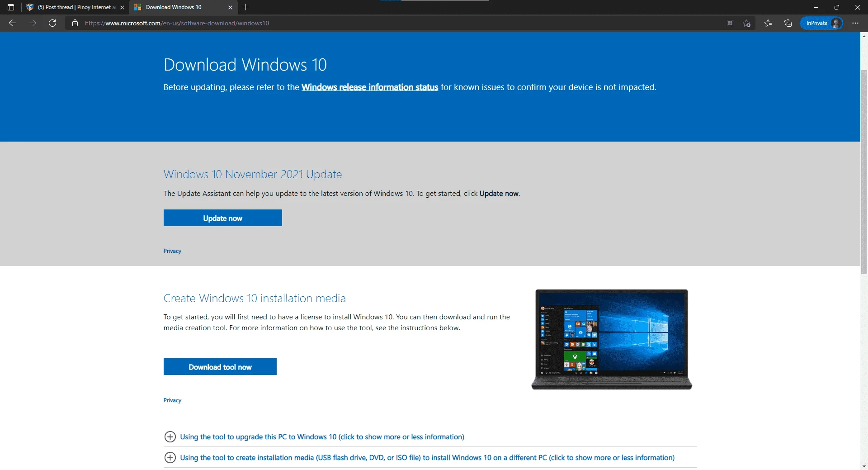Select the Download Windows 10 tab
Screen dimensions: 868x470
tap(184, 7)
